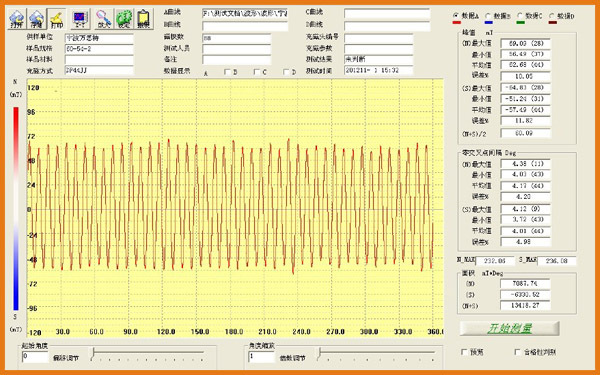Screen dimensions: 600x375
Task: Click the A曲线 file path field
Action: pos(245,14)
